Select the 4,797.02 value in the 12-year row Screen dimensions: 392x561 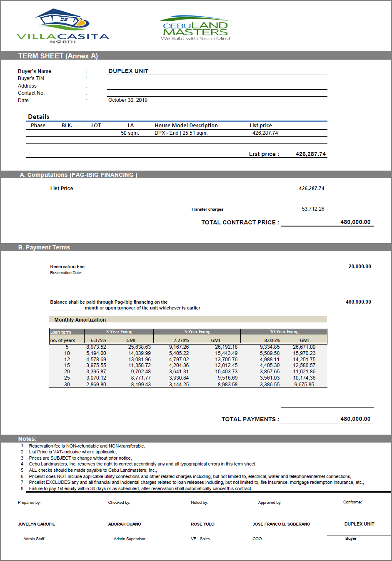(x=179, y=360)
